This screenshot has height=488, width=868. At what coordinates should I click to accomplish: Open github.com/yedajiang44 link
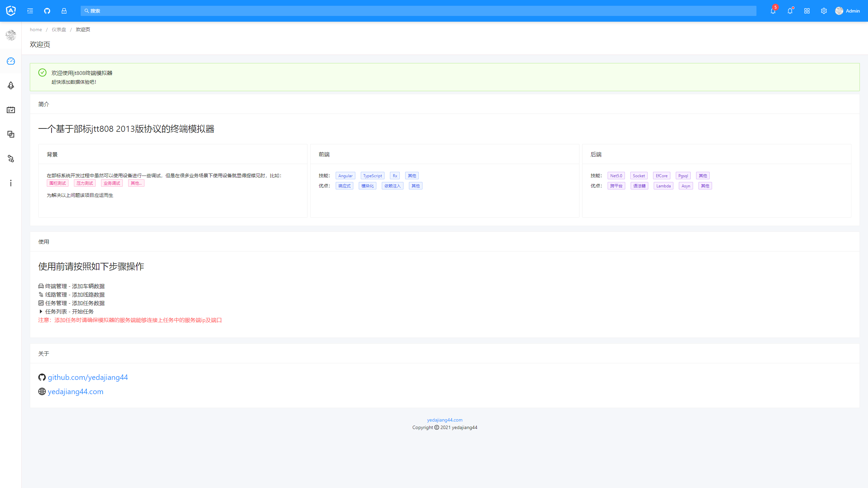[x=87, y=377]
